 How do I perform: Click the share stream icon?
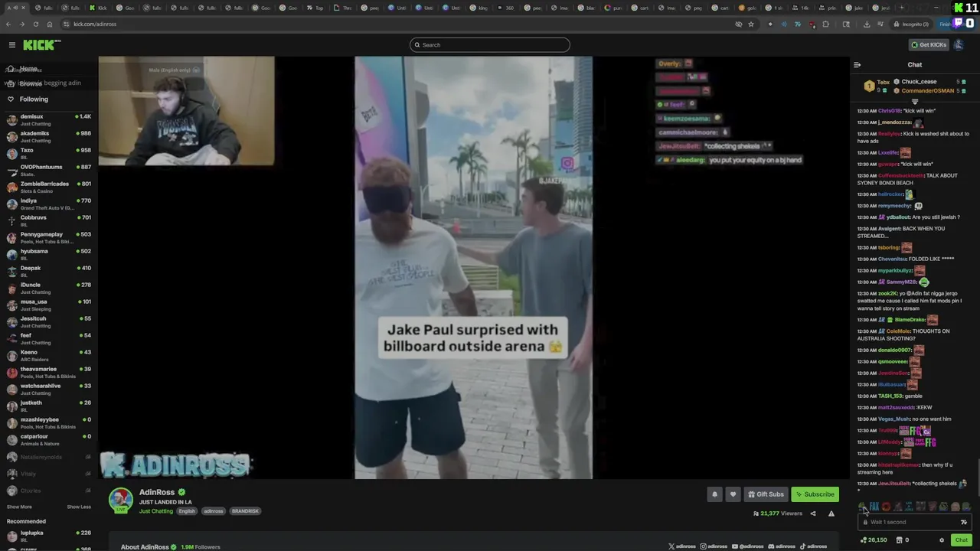tap(813, 514)
